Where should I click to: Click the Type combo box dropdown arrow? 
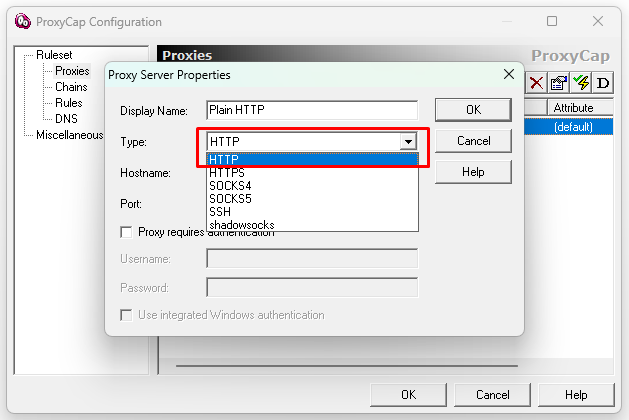408,142
